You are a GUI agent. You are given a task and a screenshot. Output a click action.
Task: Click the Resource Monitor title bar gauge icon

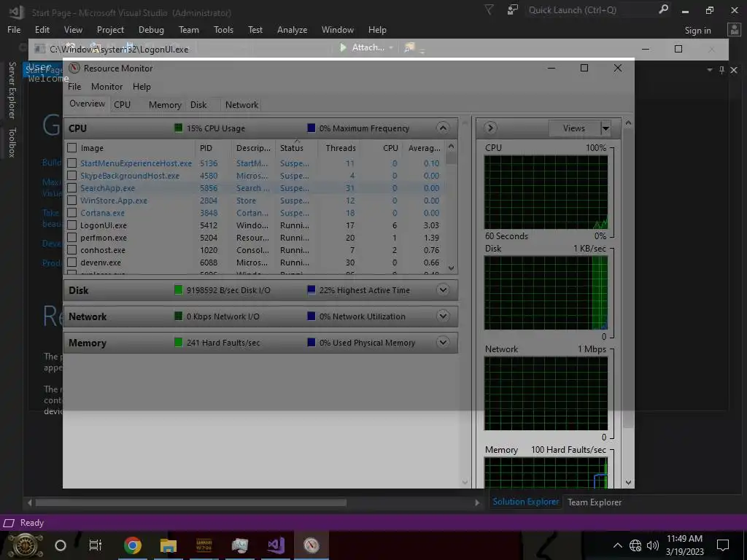point(74,68)
